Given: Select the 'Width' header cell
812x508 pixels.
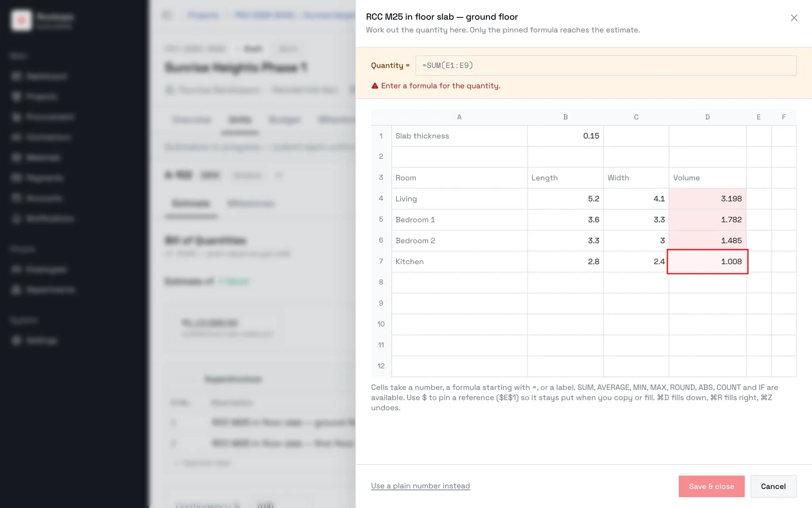Looking at the screenshot, I should click(x=636, y=178).
